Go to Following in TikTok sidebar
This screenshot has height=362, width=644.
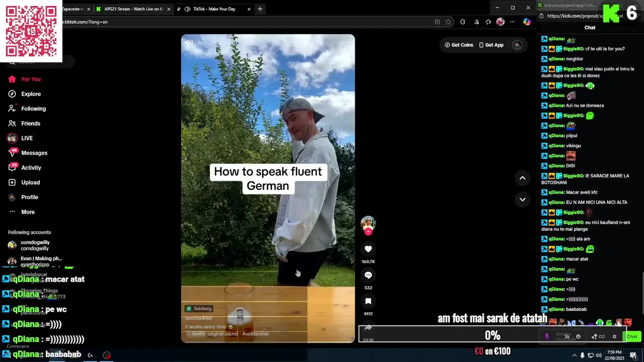point(27,109)
